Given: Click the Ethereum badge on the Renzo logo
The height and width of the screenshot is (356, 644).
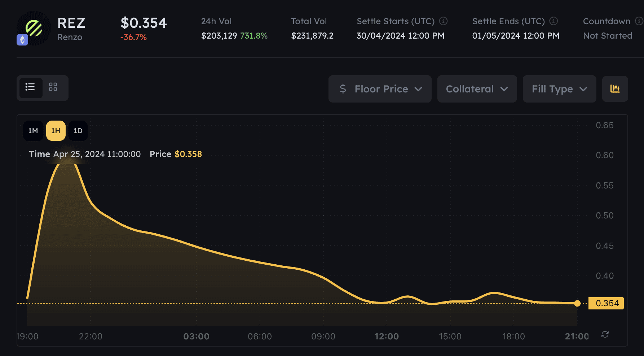Looking at the screenshot, I should point(22,39).
